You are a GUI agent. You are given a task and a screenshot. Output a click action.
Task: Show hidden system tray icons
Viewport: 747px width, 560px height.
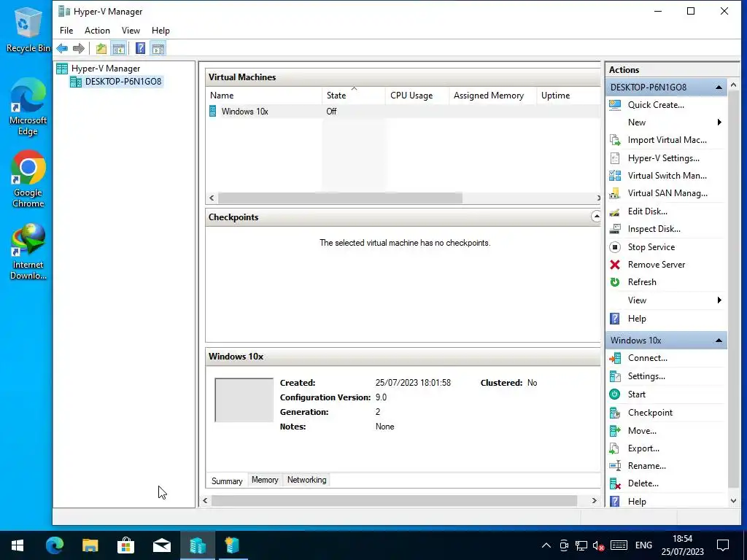(546, 545)
